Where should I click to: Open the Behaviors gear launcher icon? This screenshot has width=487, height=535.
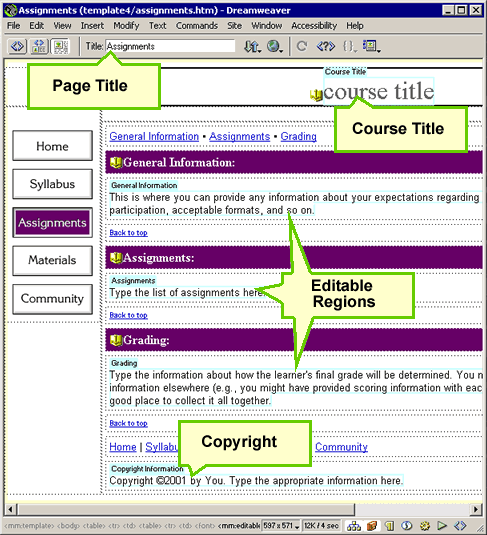pyautogui.click(x=425, y=526)
